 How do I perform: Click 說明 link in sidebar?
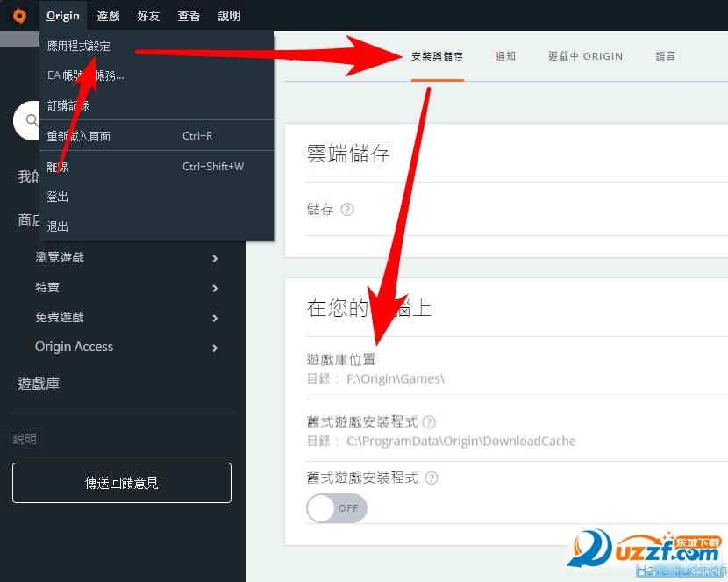(25, 439)
